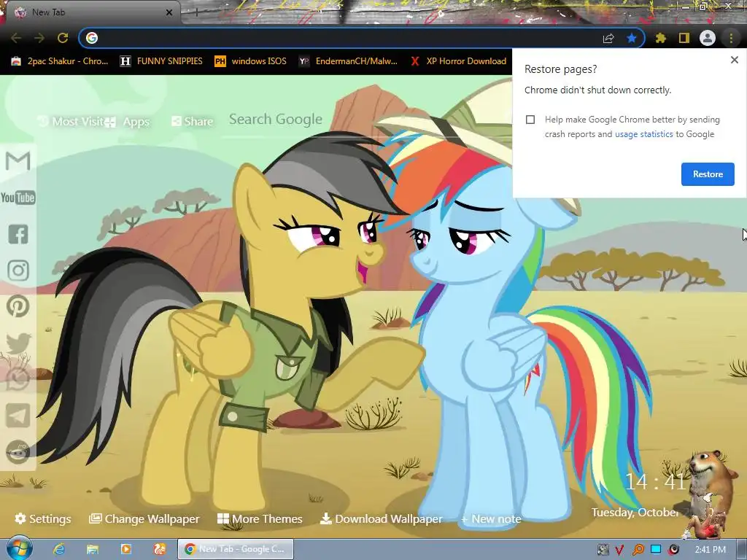This screenshot has height=560, width=747.
Task: Click the orange magnifier tray icon
Action: 638,550
